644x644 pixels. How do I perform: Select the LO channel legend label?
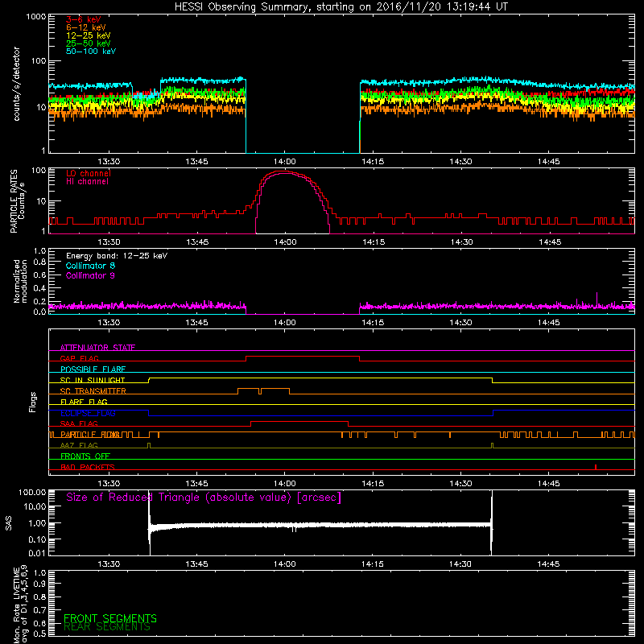pos(89,173)
